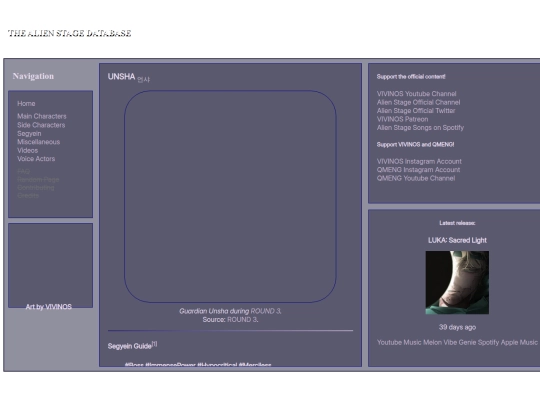Viewport: 540px width, 405px height.
Task: Open the Contributing link
Action: pos(36,187)
